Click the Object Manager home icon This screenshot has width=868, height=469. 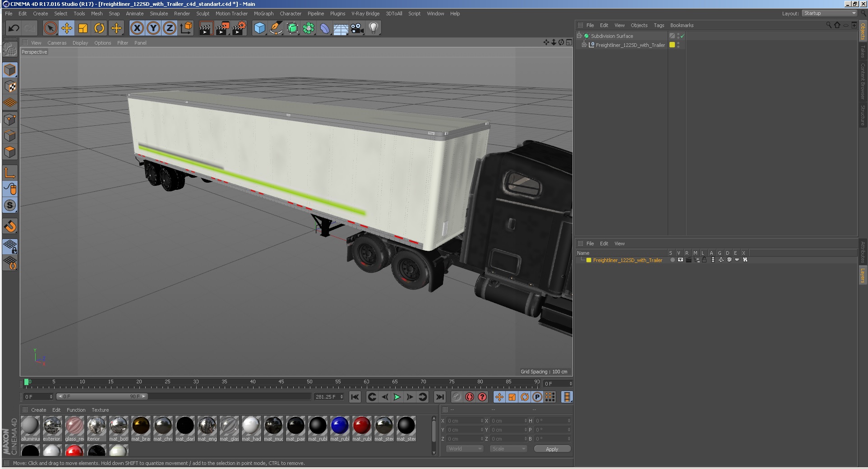837,25
